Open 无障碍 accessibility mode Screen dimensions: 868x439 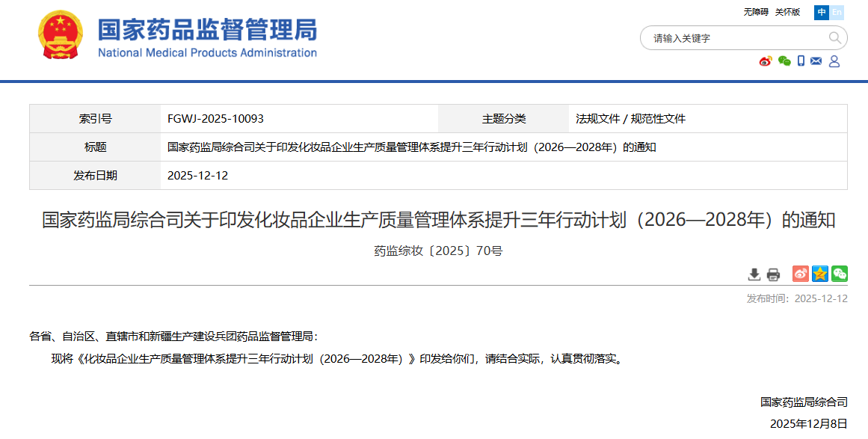click(755, 12)
